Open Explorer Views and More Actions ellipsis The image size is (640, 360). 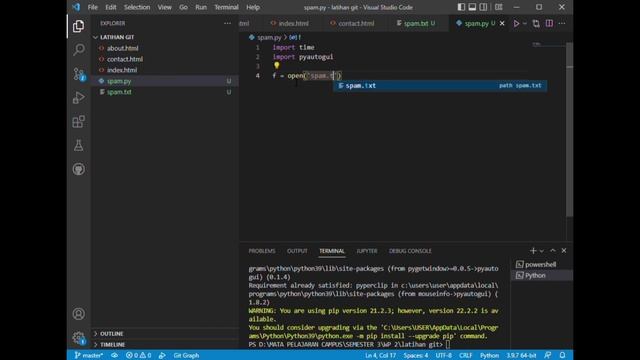pos(227,24)
